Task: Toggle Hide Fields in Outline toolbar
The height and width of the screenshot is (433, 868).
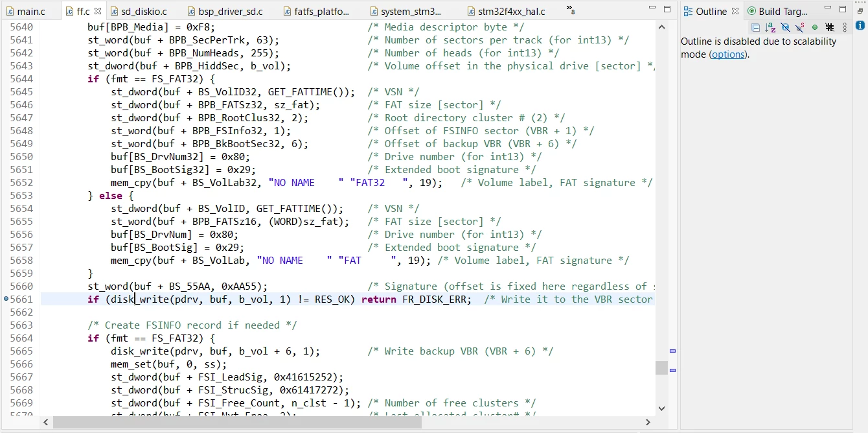Action: 785,27
